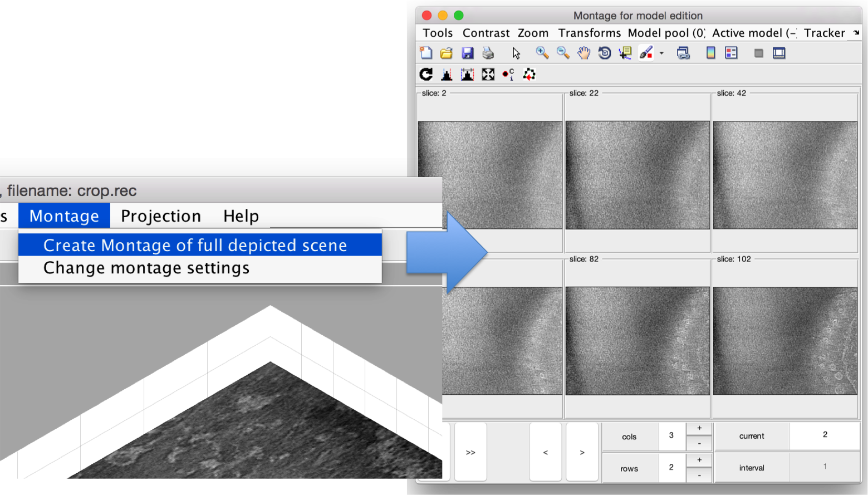Select the Pan hand tool

583,53
